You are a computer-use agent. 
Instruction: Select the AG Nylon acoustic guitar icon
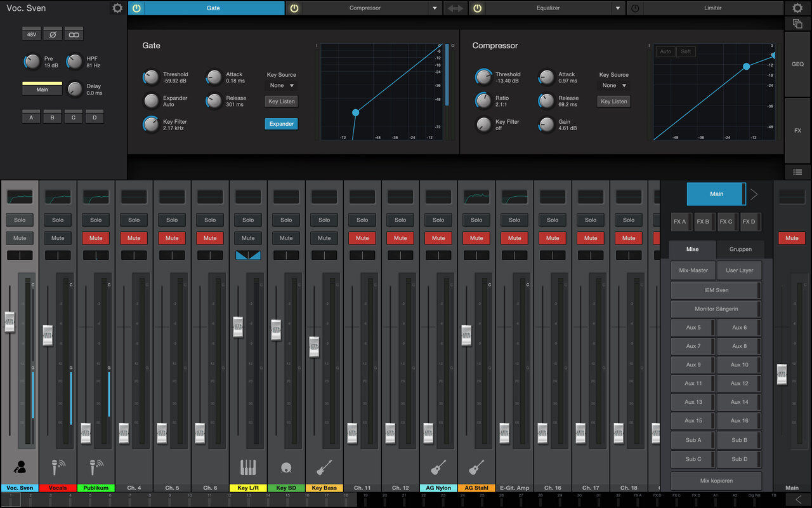(x=438, y=467)
